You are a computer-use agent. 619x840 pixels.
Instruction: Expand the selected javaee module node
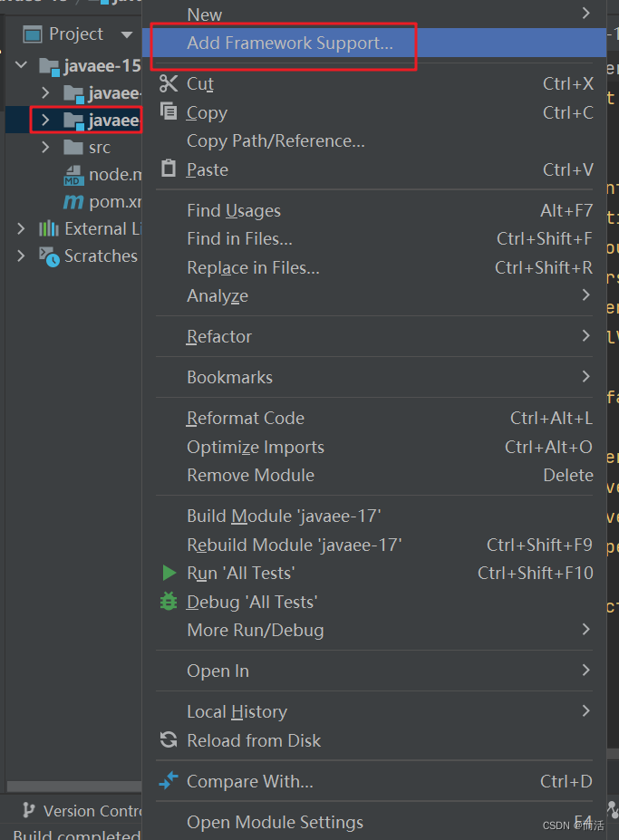[x=45, y=120]
